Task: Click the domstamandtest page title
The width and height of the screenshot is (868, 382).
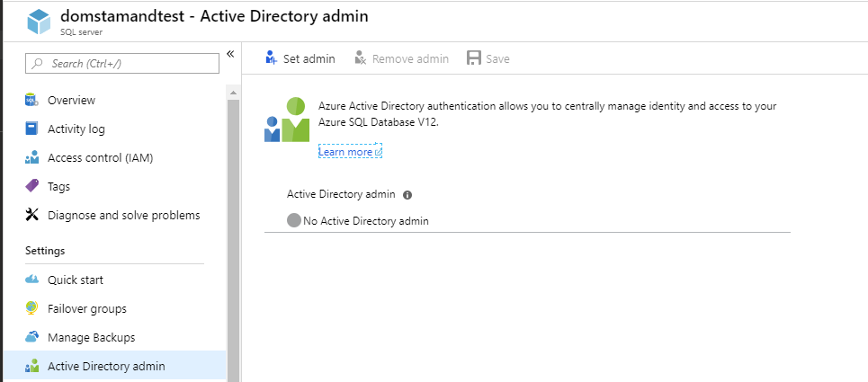Action: (214, 16)
